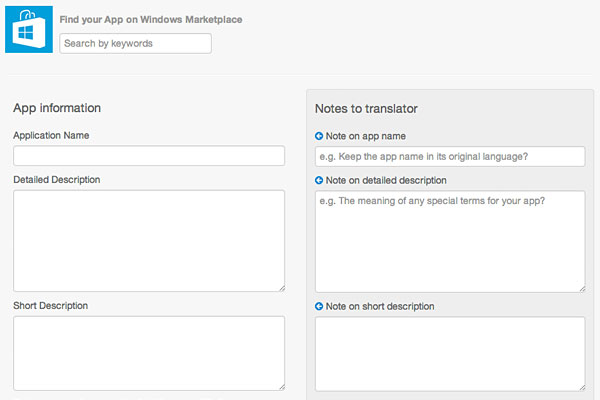Click the special terms note textarea
This screenshot has width=600, height=400.
click(450, 242)
